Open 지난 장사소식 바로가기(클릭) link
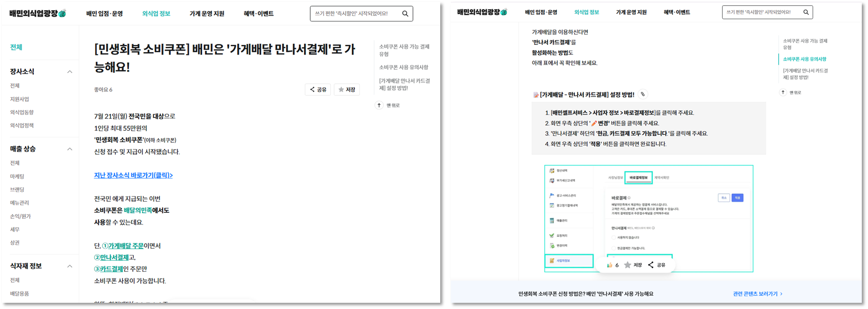This screenshot has width=868, height=309. click(x=133, y=175)
